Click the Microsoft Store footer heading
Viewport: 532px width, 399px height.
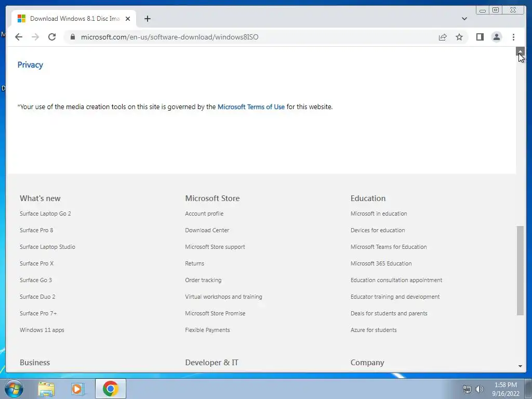coord(212,198)
